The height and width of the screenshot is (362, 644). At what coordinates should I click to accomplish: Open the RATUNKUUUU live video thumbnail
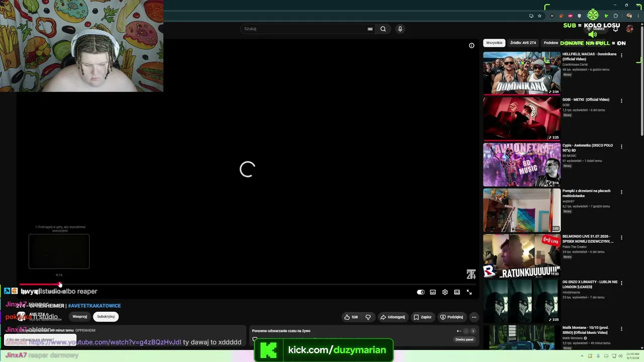(x=522, y=255)
